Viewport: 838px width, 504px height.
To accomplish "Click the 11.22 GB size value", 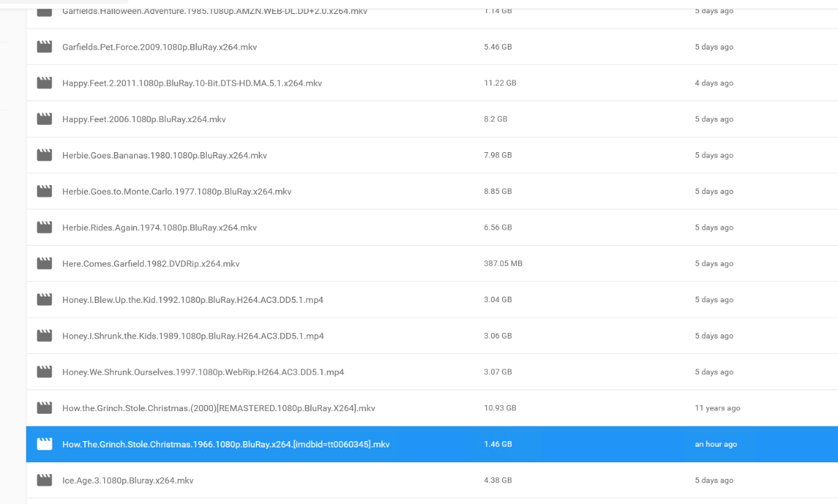I will [x=500, y=83].
